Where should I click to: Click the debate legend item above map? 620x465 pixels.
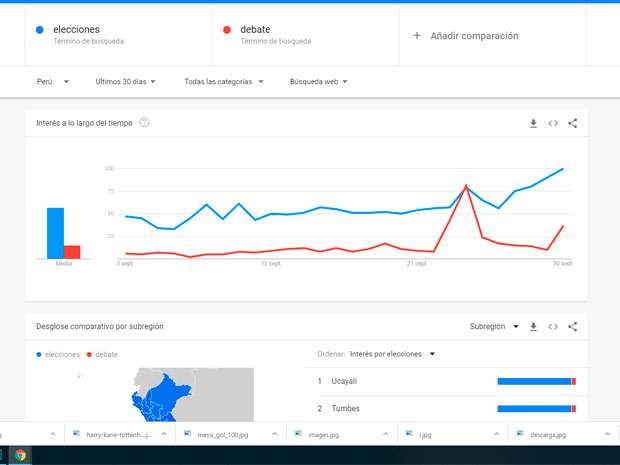102,354
